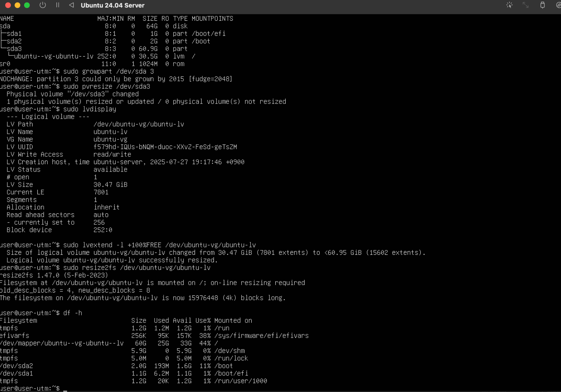Click the lvextend +100%FREE command line
561x392 pixels.
tap(159, 245)
